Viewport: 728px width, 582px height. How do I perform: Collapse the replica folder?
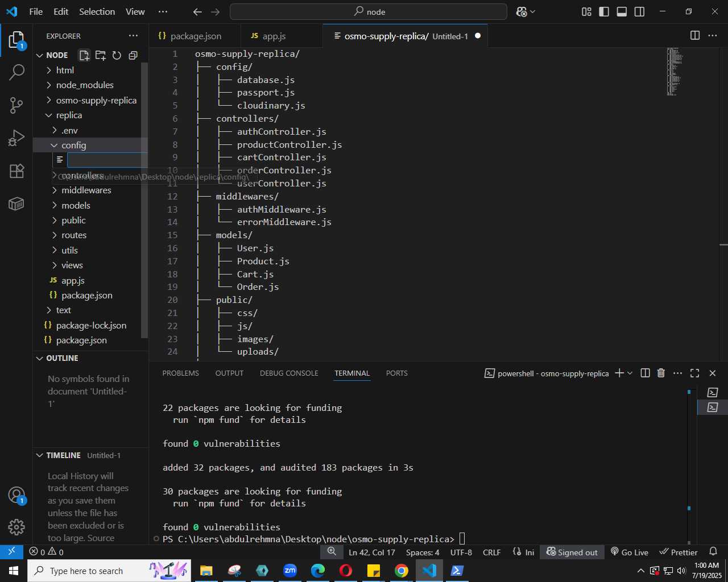tap(69, 115)
